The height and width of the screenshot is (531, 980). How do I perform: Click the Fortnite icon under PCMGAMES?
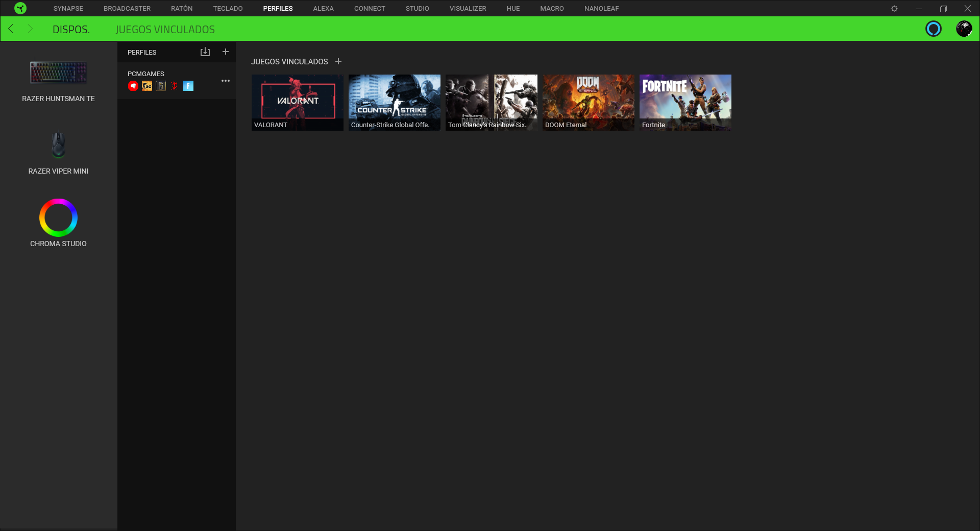(188, 86)
